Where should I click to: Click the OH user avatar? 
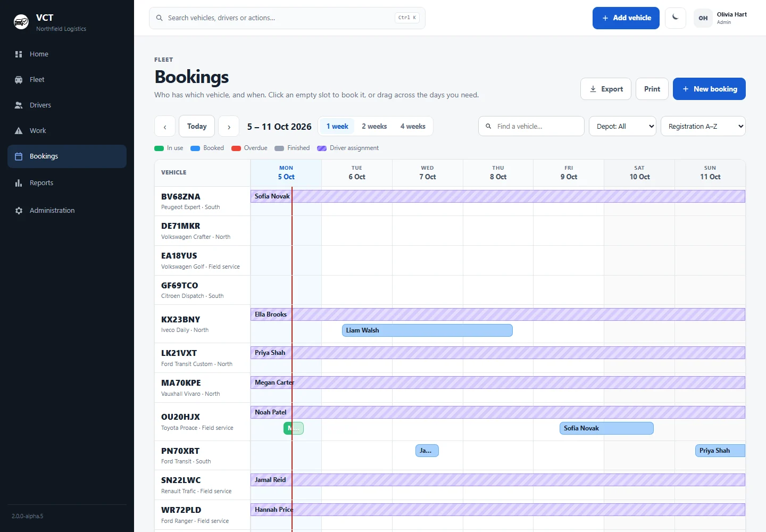[703, 18]
